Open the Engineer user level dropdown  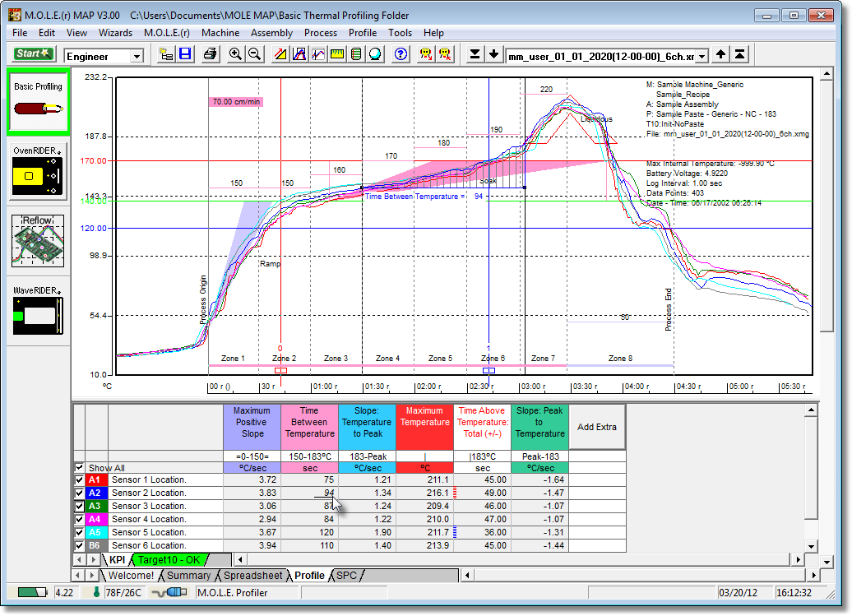137,56
